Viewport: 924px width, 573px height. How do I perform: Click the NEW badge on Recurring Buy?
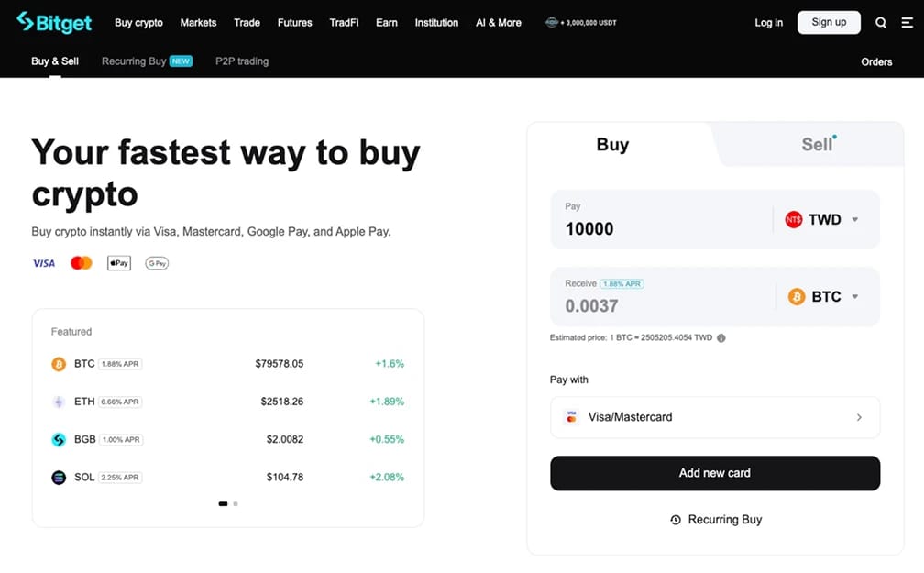181,61
